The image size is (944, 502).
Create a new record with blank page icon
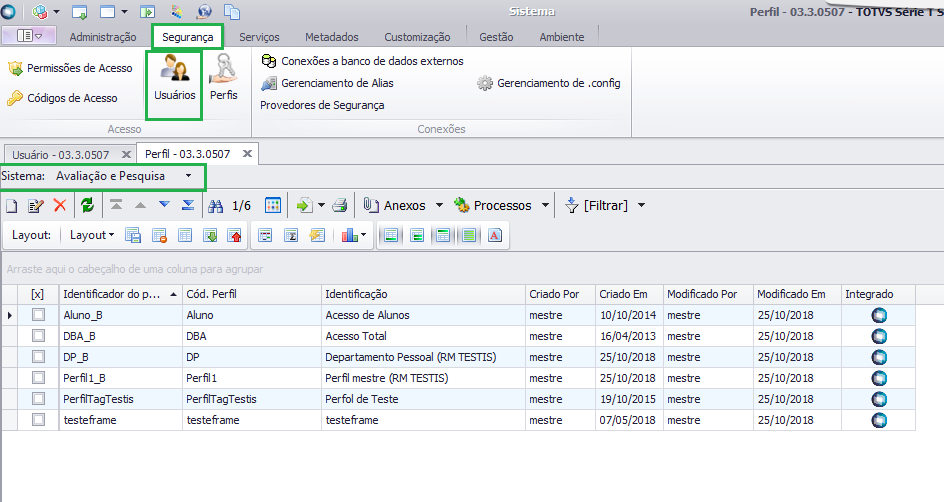pyautogui.click(x=11, y=206)
